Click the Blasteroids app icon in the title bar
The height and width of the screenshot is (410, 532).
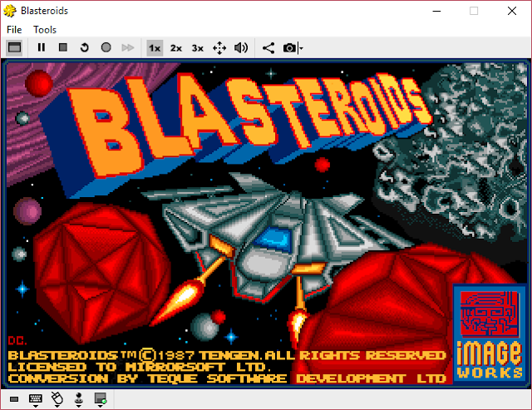(10, 11)
